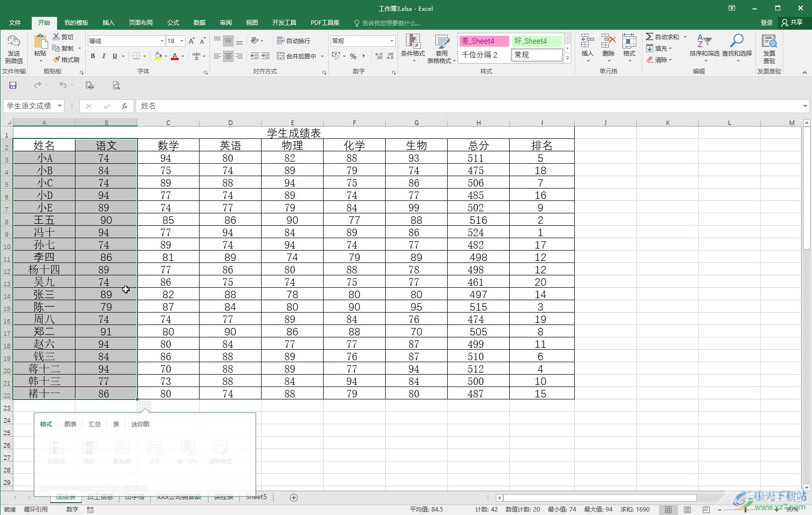The height and width of the screenshot is (515, 812).
Task: Add a new sheet with plus icon
Action: (294, 497)
